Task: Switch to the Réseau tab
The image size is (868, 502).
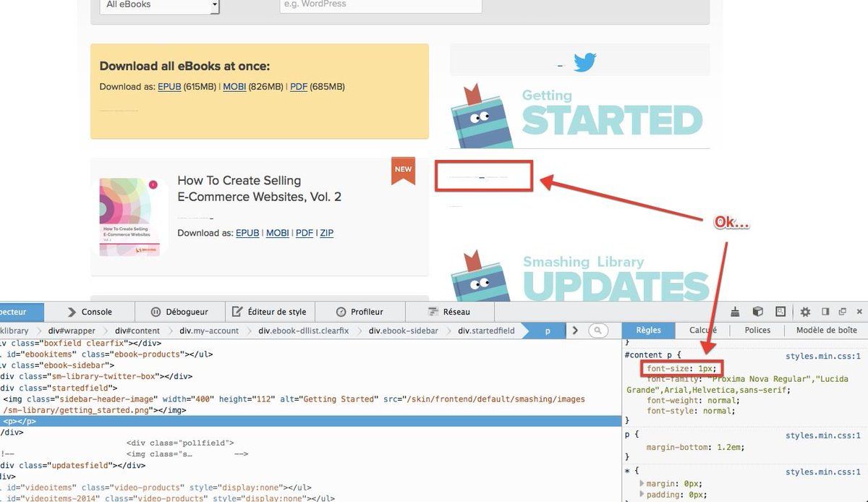Action: pyautogui.click(x=449, y=312)
